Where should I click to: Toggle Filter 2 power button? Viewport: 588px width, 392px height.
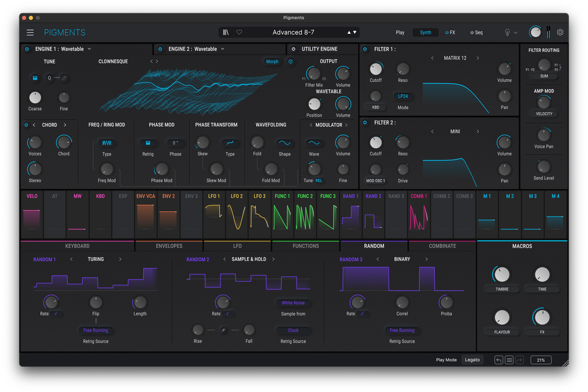[365, 123]
